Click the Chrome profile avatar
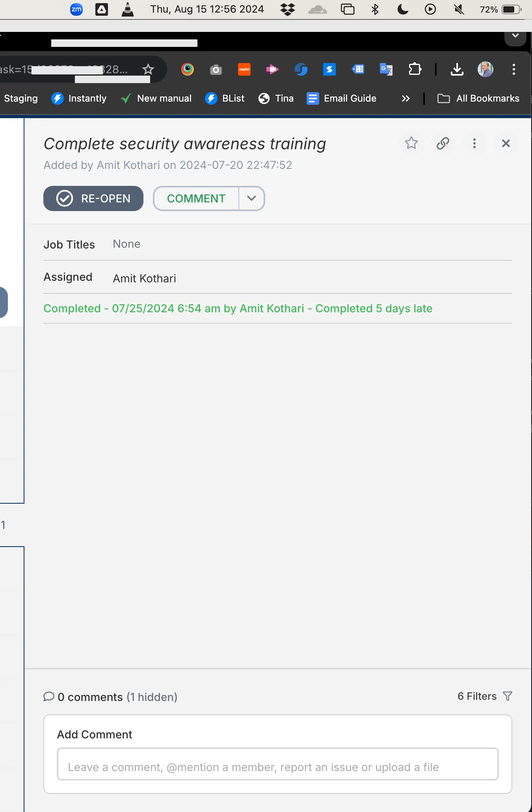The image size is (532, 812). pyautogui.click(x=485, y=69)
